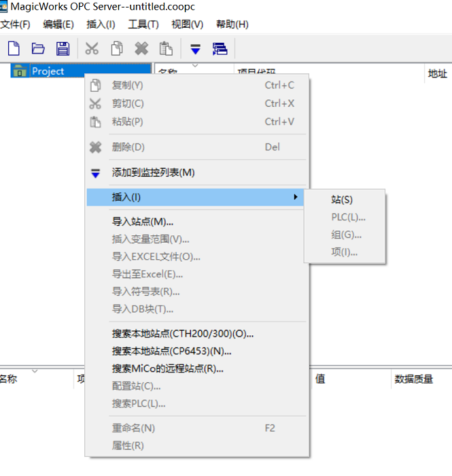Select 插入变量范围(V)... menu entry
This screenshot has height=476, width=452.
196,239
